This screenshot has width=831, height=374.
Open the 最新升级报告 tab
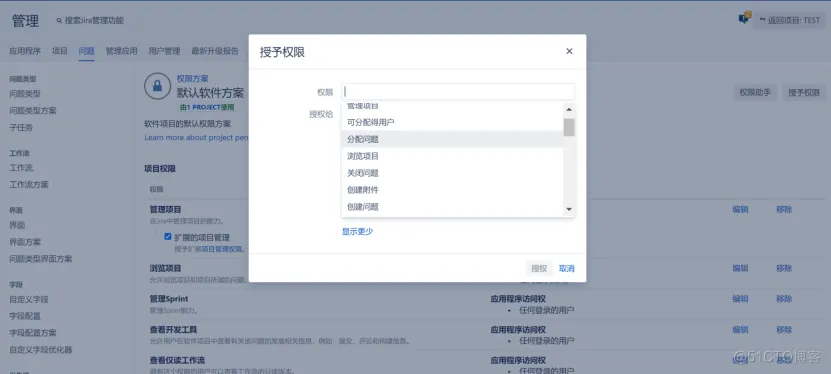coord(215,51)
